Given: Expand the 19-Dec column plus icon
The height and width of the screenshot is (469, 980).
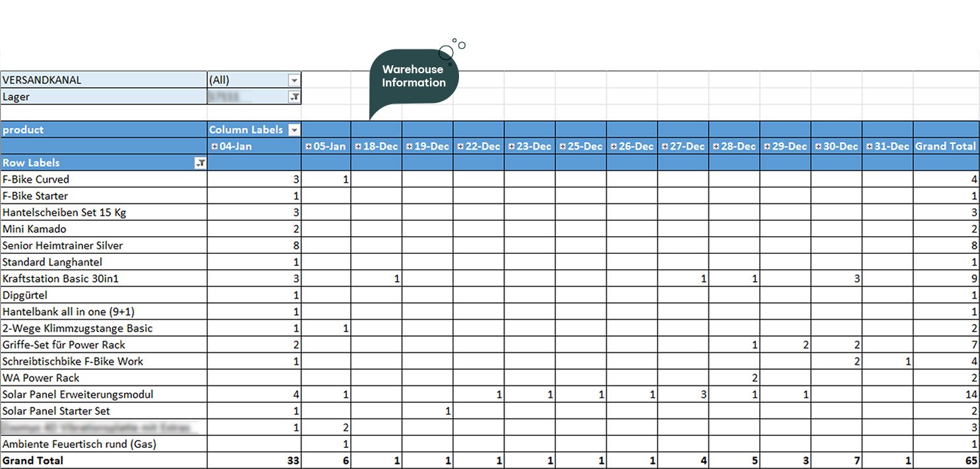Looking at the screenshot, I should (409, 146).
